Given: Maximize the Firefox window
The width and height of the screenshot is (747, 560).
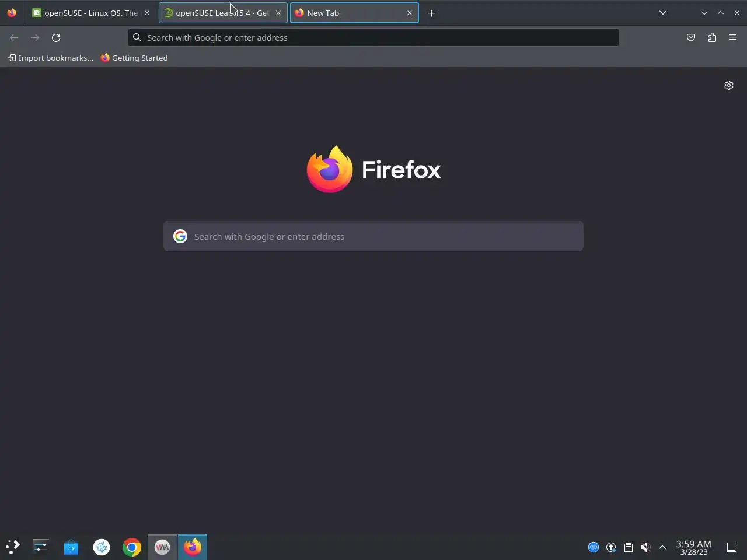Looking at the screenshot, I should click(x=721, y=13).
